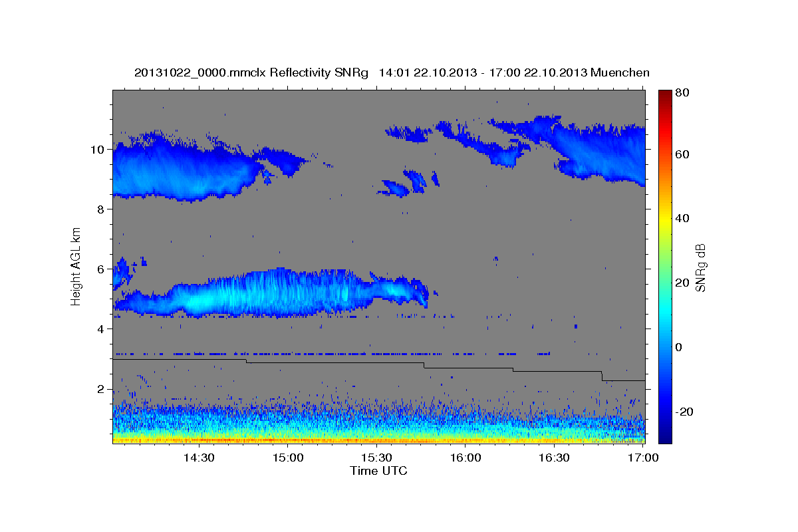Click the colorbar value label 80

[682, 93]
